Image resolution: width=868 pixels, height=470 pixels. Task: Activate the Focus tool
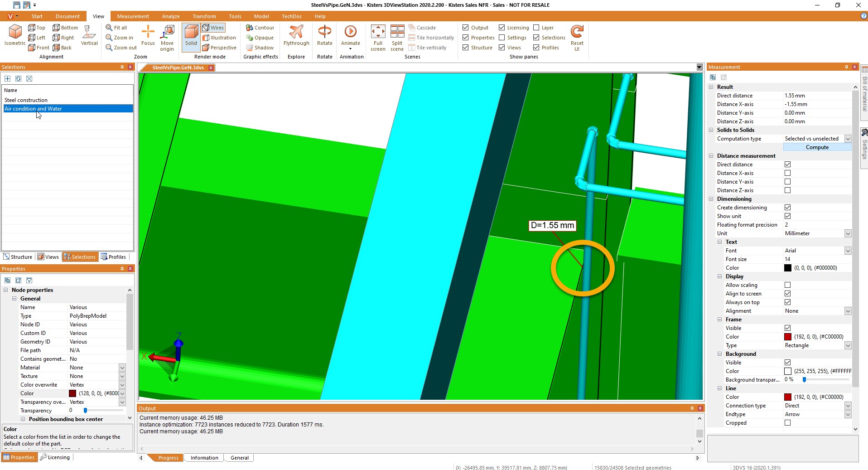pyautogui.click(x=148, y=35)
